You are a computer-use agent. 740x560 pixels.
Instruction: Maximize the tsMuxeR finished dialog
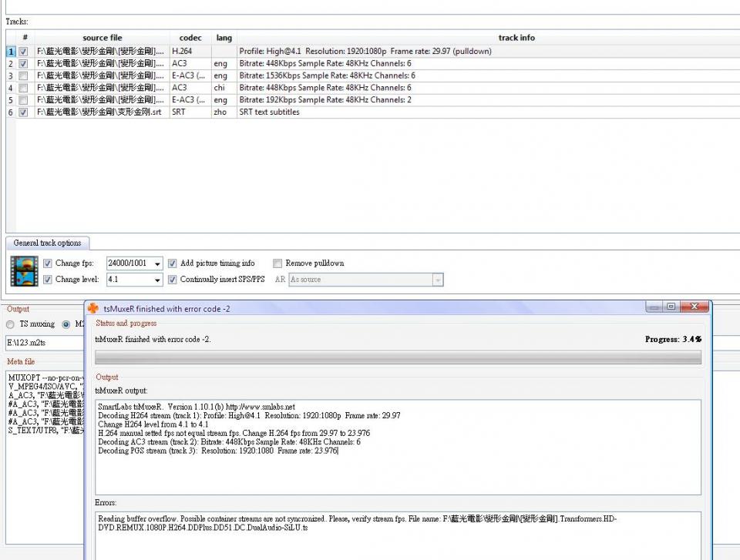point(671,307)
